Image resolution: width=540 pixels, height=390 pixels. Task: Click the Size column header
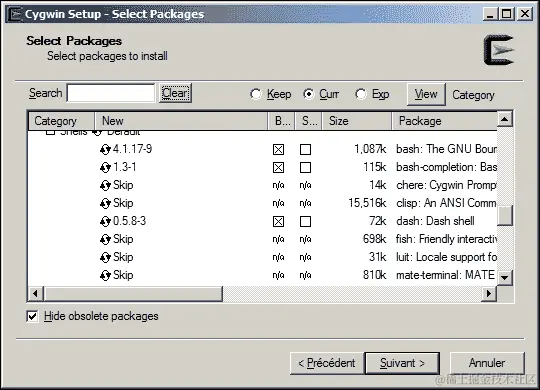[x=357, y=121]
